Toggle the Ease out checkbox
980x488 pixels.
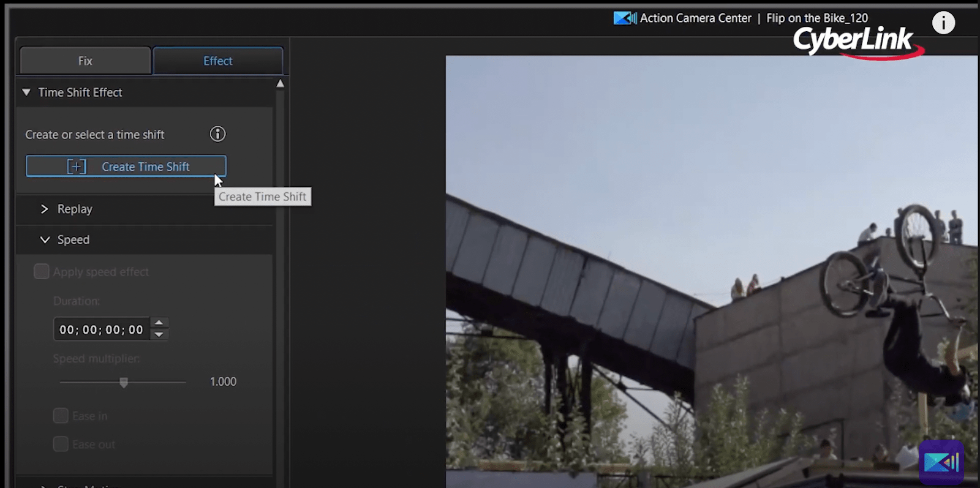coord(61,445)
